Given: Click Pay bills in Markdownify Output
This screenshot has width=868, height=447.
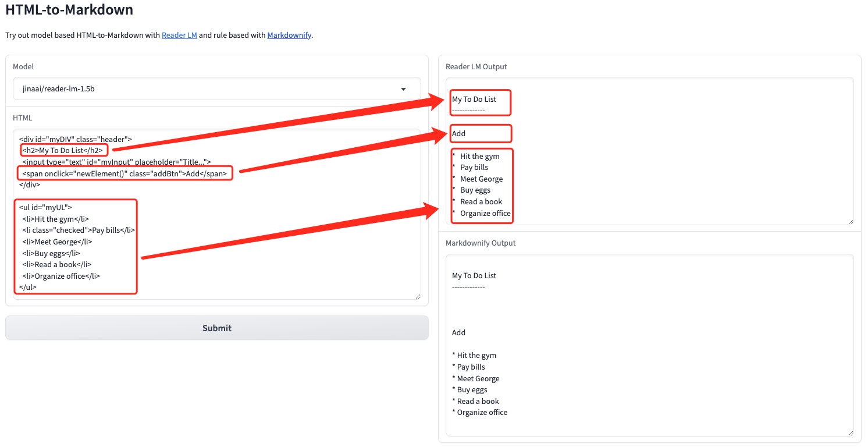Looking at the screenshot, I should (471, 367).
